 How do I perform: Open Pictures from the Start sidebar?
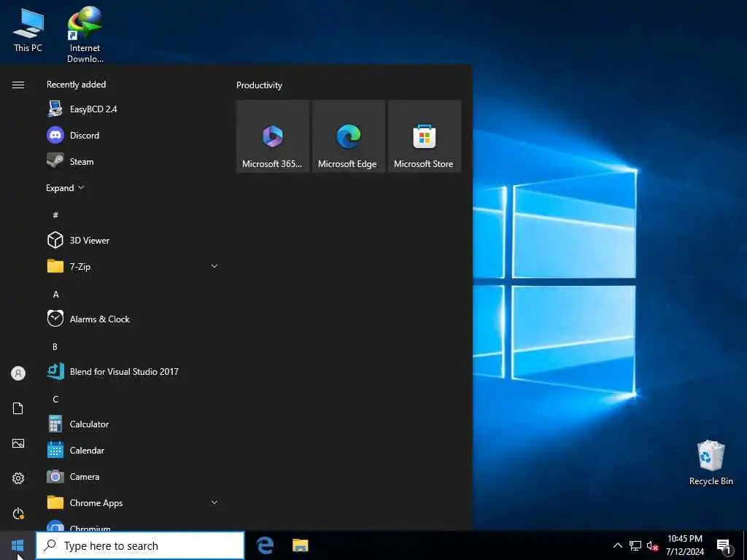click(x=18, y=443)
